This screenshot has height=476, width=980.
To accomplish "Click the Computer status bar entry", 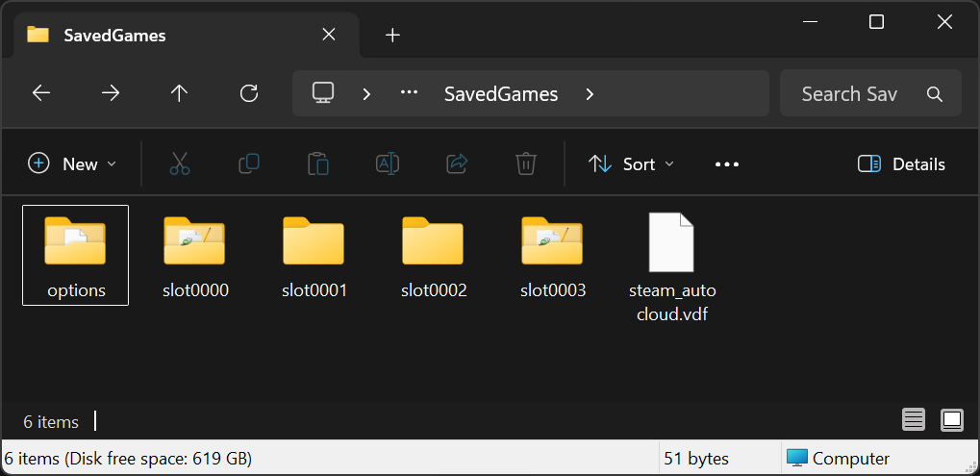I will pyautogui.click(x=838, y=459).
